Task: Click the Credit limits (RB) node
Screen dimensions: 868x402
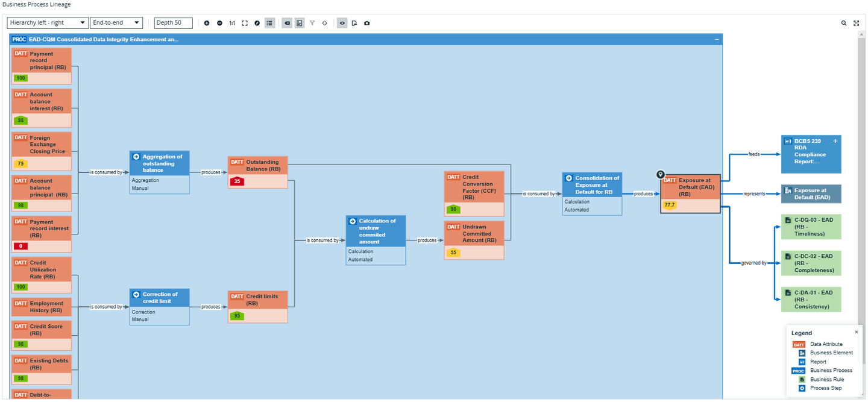Action: [x=258, y=307]
